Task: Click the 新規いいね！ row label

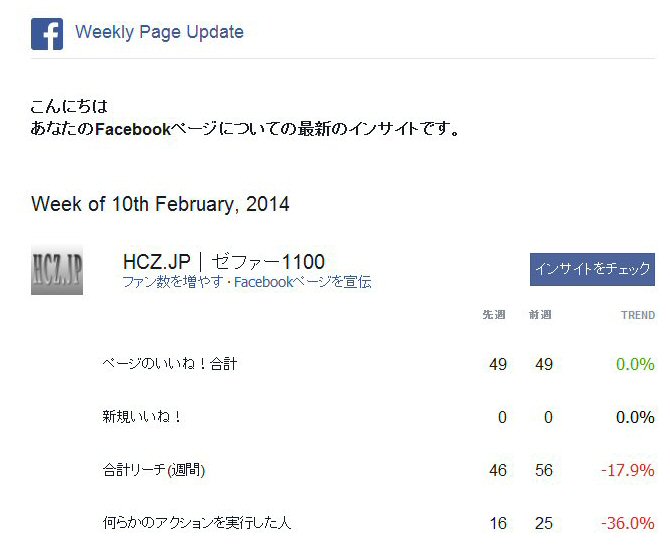Action: pos(141,417)
